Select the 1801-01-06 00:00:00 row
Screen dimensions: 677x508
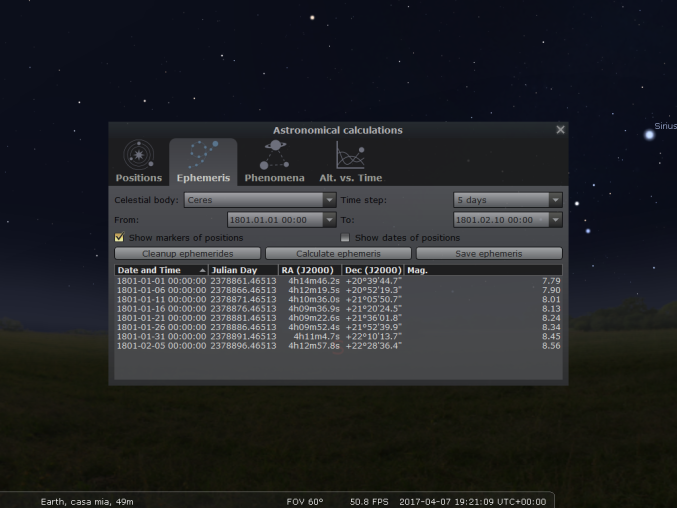point(338,290)
